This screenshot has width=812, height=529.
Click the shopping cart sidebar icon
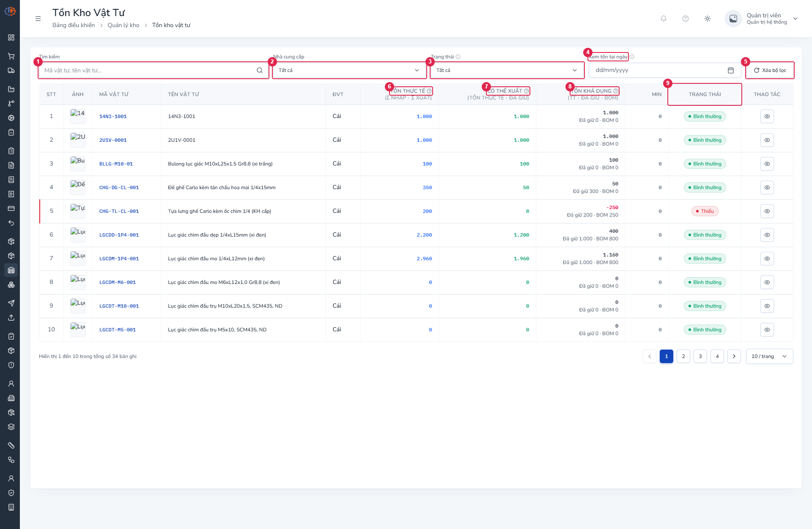[x=11, y=56]
